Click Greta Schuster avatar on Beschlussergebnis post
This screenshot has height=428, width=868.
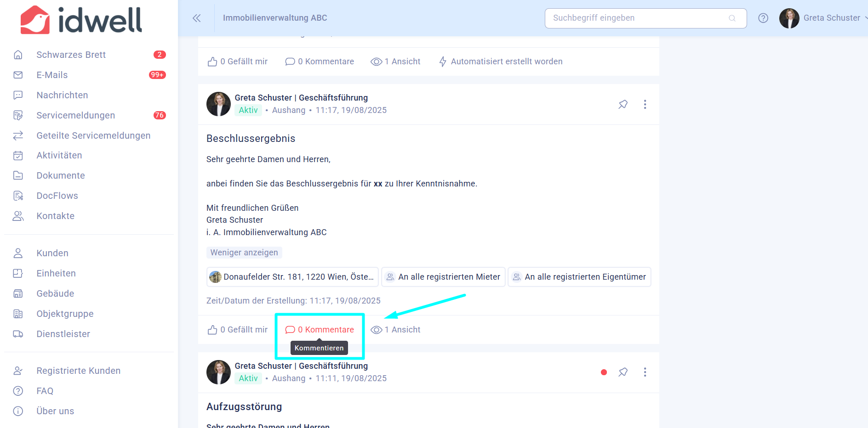click(218, 104)
